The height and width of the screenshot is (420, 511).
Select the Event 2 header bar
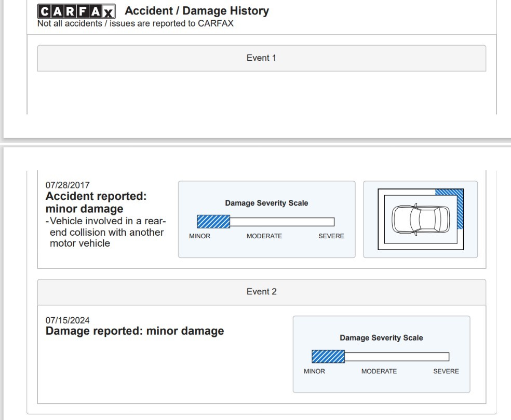262,292
